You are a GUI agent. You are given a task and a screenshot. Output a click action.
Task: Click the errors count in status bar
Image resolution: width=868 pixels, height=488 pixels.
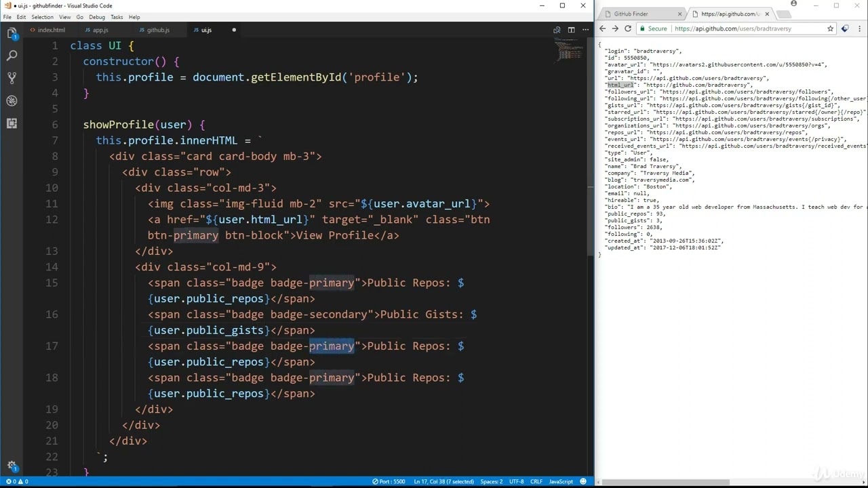(x=12, y=481)
